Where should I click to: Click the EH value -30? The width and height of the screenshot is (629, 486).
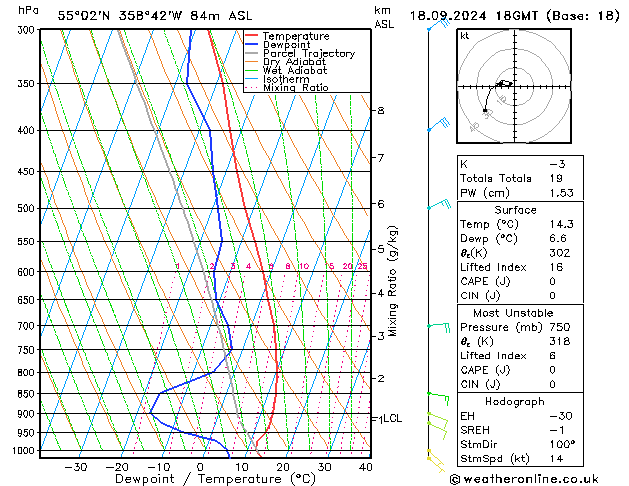(561, 416)
